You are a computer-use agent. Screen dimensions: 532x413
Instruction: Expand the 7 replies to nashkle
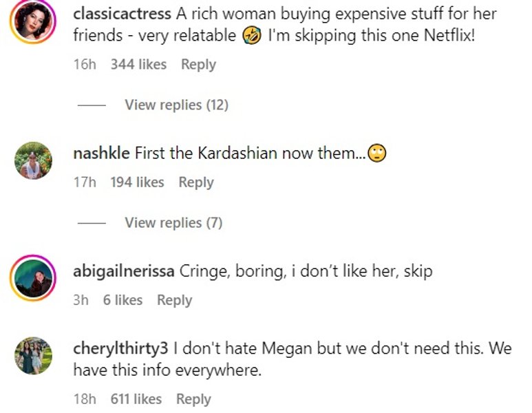[173, 222]
